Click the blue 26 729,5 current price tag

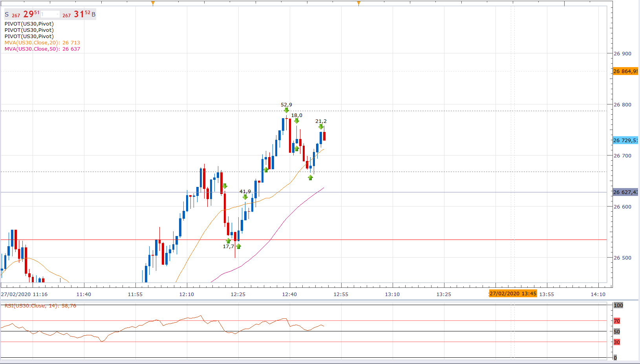point(625,140)
